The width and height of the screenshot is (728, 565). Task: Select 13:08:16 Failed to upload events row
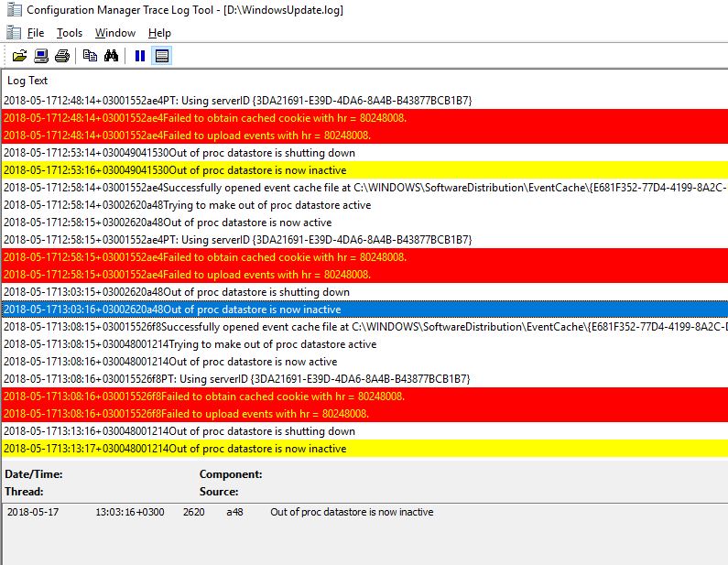click(364, 414)
